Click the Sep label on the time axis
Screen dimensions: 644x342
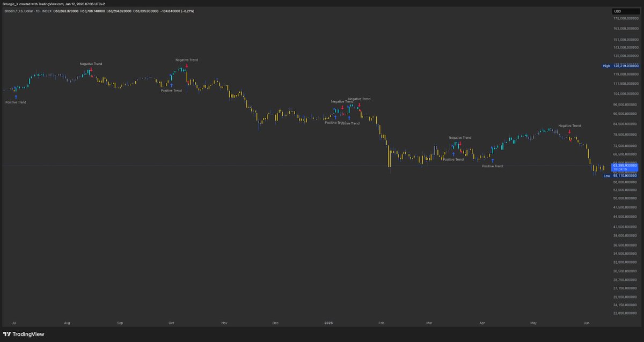point(120,323)
